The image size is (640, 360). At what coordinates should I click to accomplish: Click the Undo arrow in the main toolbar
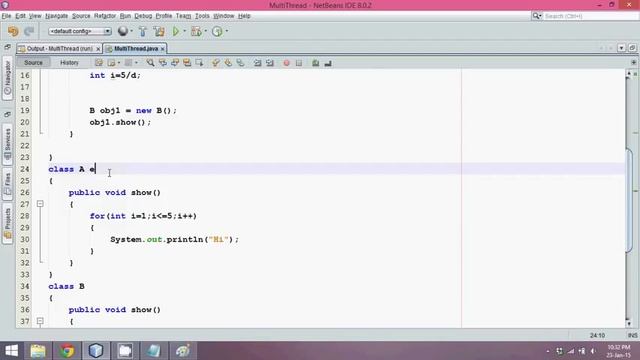click(x=13, y=31)
